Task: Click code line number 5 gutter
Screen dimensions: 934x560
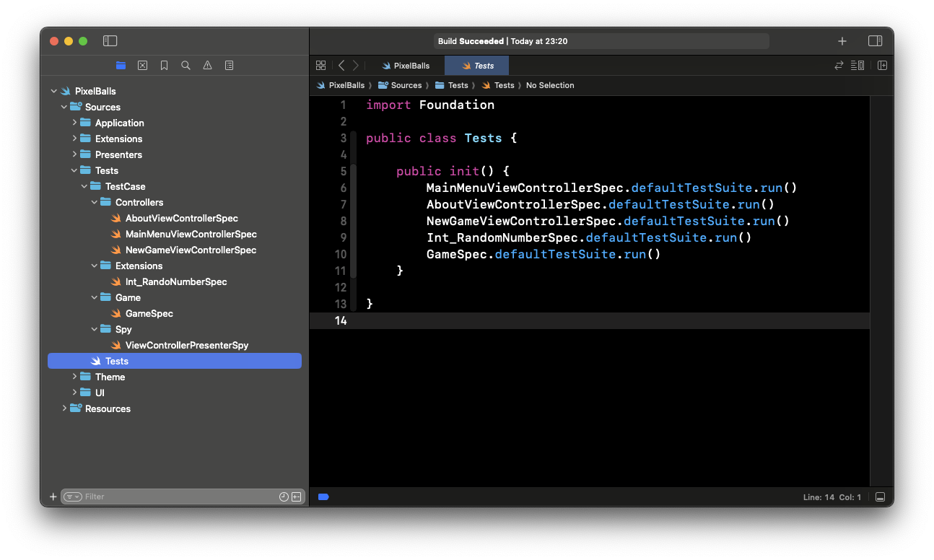Action: point(343,171)
